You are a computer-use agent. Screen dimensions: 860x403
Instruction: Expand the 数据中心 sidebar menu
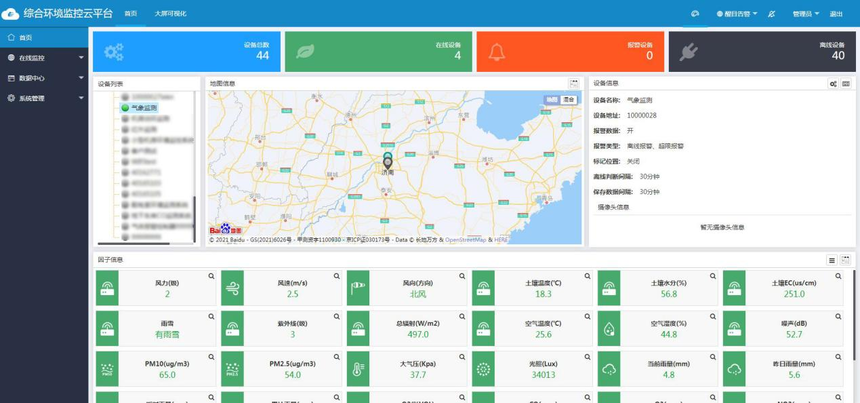(44, 78)
